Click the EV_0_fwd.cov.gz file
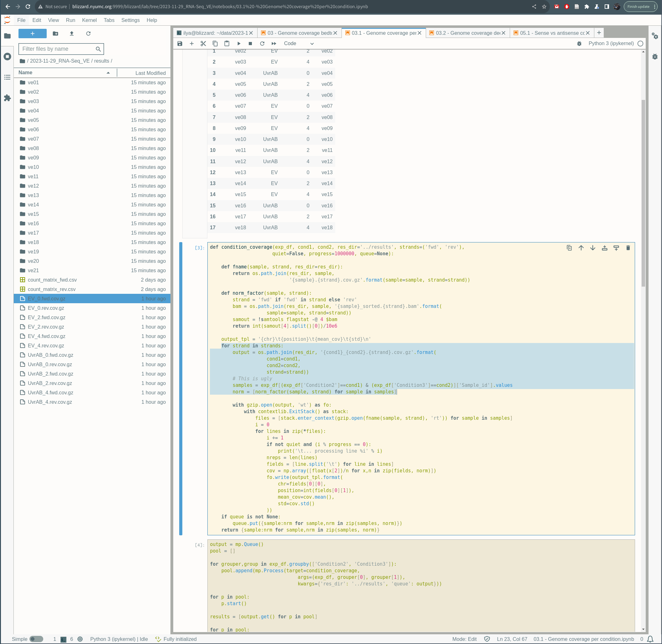Viewport: 662px width, 644px height. [46, 299]
